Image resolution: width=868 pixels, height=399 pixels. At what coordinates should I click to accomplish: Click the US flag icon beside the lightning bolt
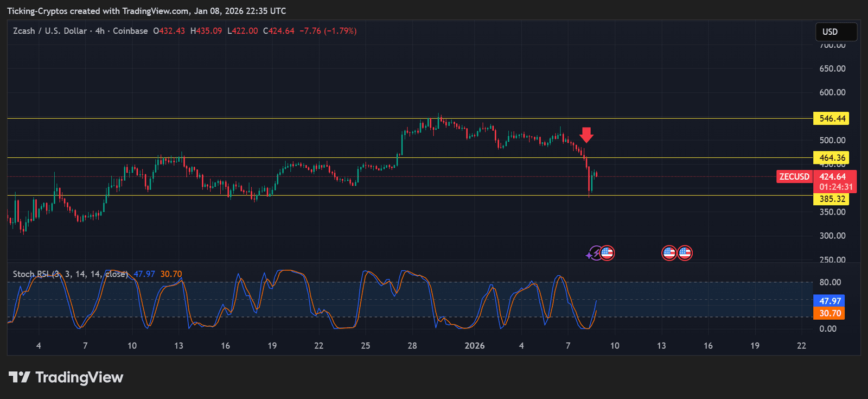click(607, 253)
